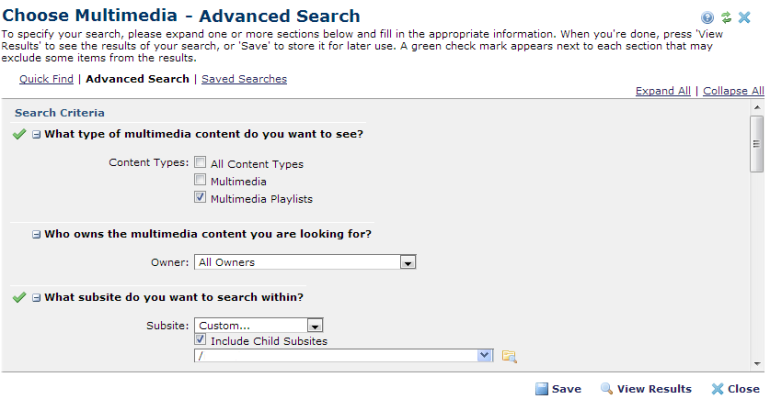
Task: Open the Subsite Custom dropdown
Action: coord(314,325)
